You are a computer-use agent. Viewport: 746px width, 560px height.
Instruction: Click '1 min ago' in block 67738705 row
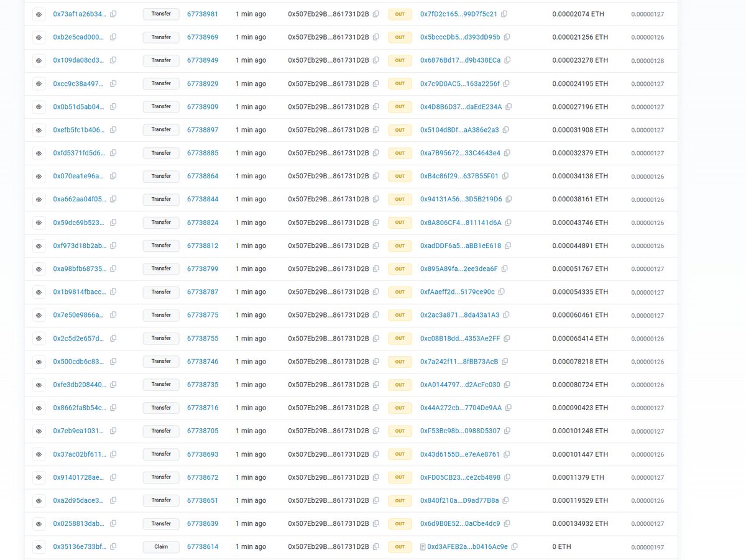point(251,431)
